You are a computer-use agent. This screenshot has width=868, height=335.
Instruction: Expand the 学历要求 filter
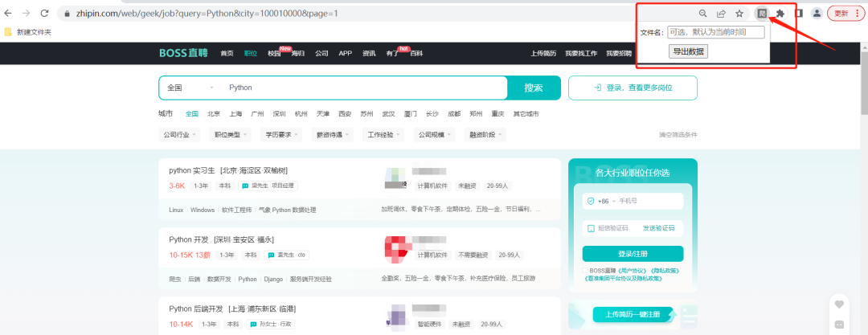click(282, 134)
